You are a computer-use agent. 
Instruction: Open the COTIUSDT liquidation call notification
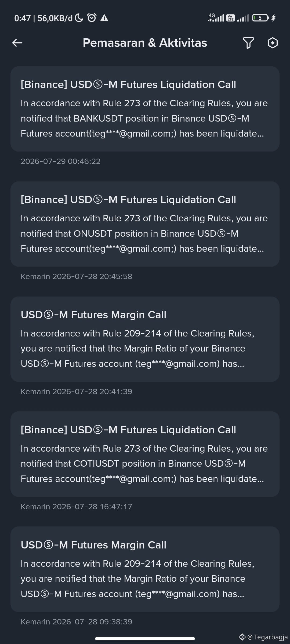point(145,454)
